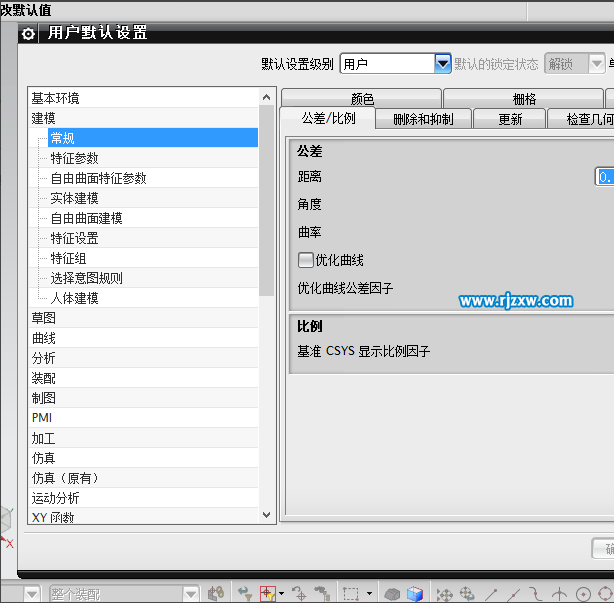Enable the end point snap icon
Image resolution: width=614 pixels, height=603 pixels.
pos(491,594)
